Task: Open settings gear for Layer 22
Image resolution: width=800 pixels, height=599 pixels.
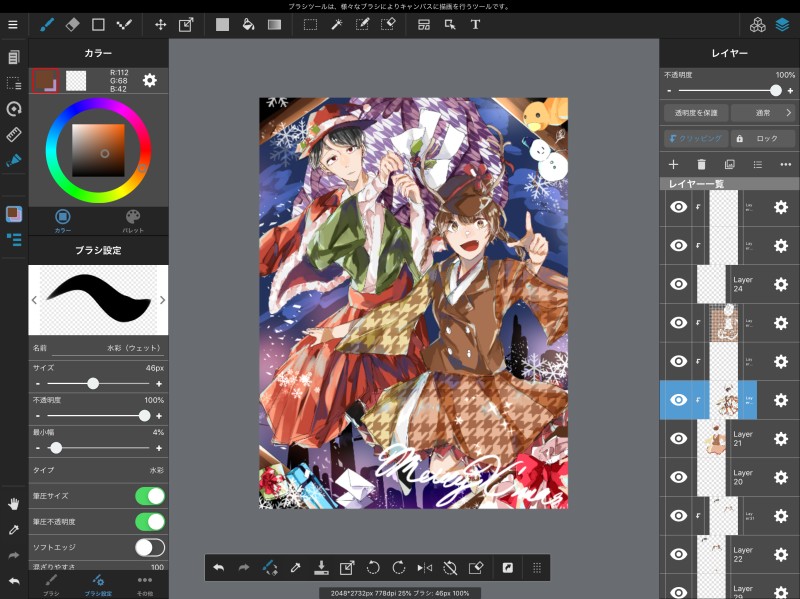Action: [x=781, y=555]
